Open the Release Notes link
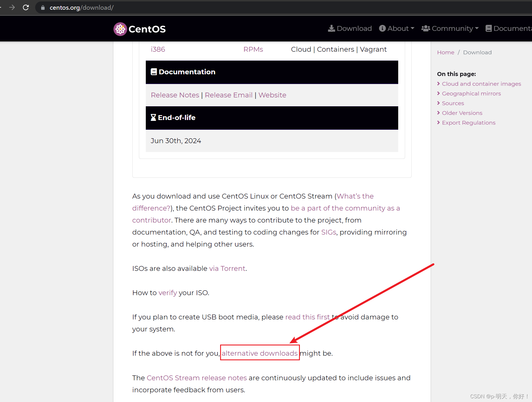 coord(175,95)
